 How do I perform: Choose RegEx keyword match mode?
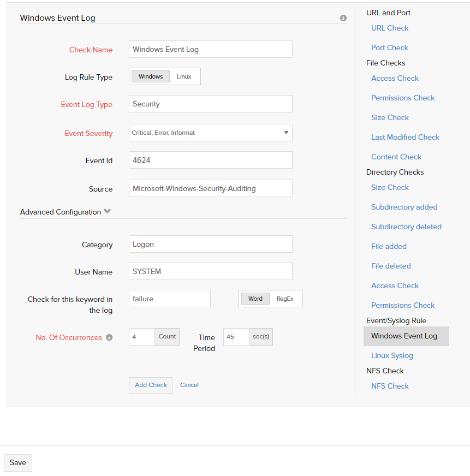pos(285,299)
